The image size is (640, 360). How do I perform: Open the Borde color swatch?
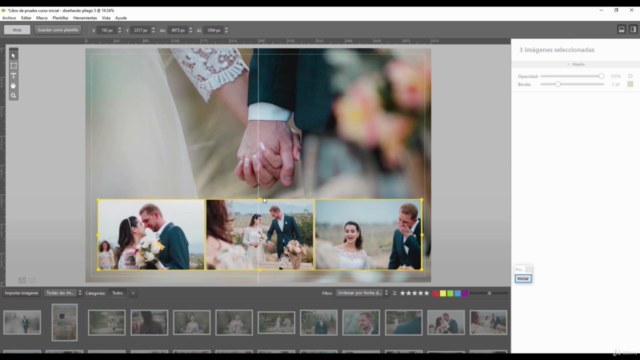630,84
